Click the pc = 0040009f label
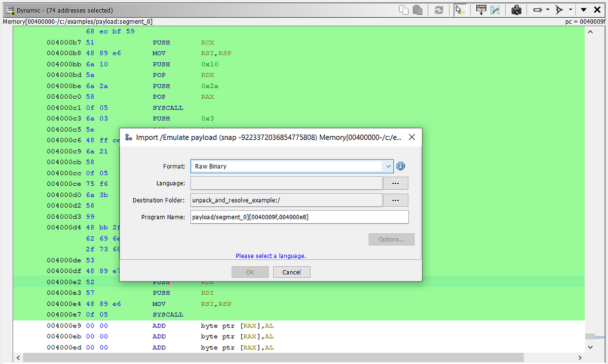Image resolution: width=608 pixels, height=364 pixels. (x=586, y=22)
